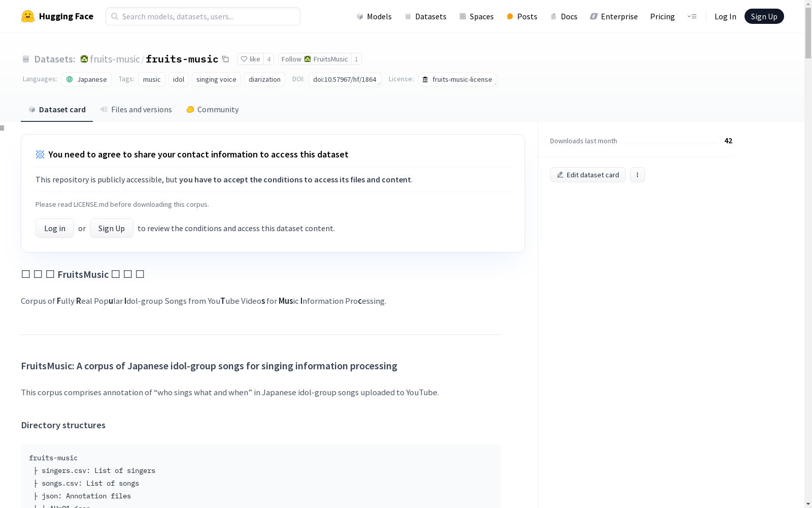Click the heart like button
The image size is (812, 508).
coord(250,59)
